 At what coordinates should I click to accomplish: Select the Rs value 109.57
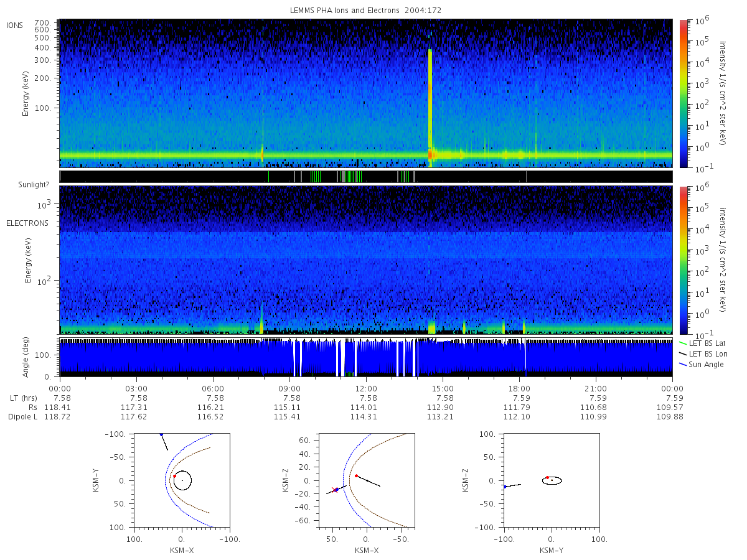(671, 407)
